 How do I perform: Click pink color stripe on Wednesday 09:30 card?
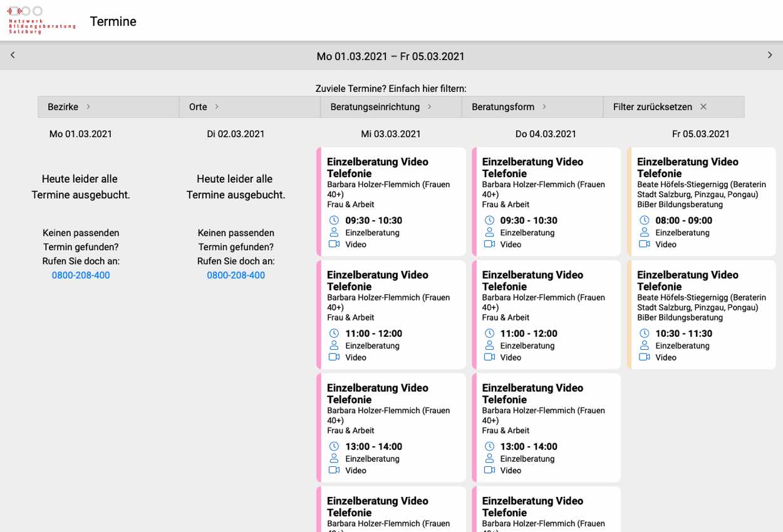coord(319,202)
